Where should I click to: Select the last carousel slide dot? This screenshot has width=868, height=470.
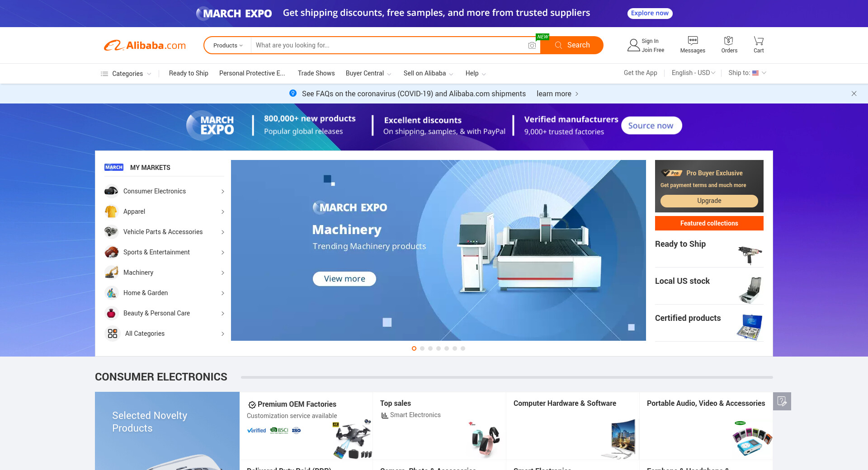[x=463, y=348]
